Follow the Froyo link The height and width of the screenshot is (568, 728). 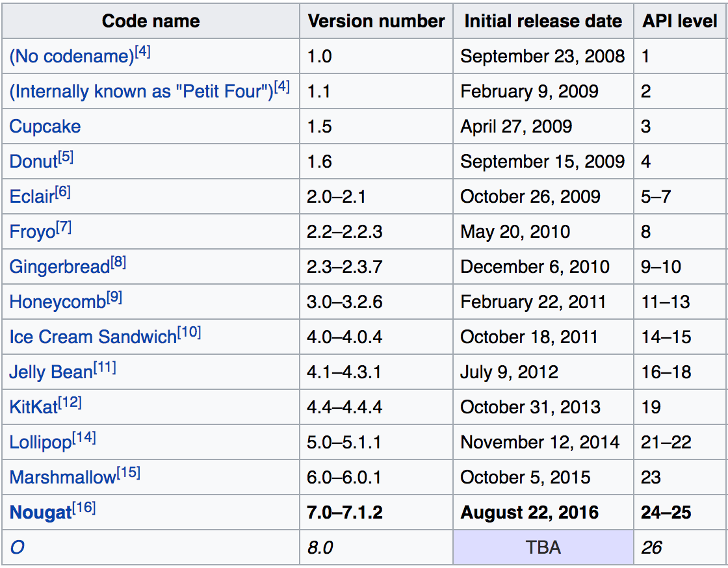point(32,231)
